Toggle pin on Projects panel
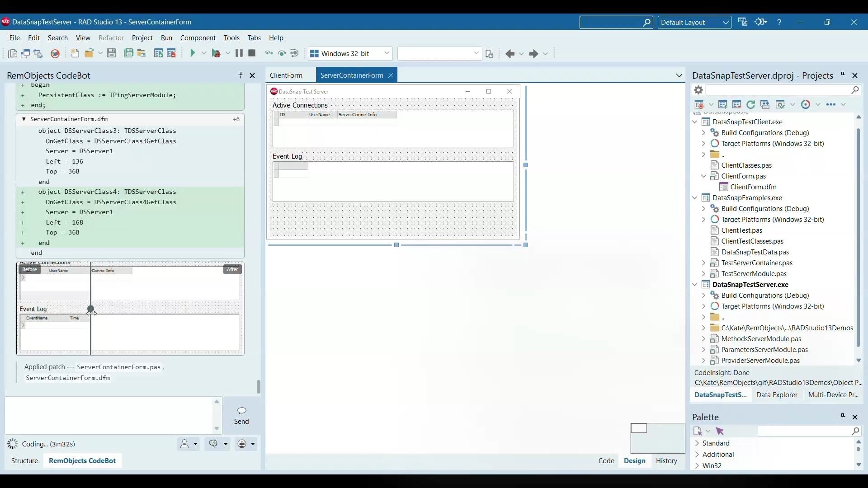The image size is (868, 488). click(x=844, y=75)
